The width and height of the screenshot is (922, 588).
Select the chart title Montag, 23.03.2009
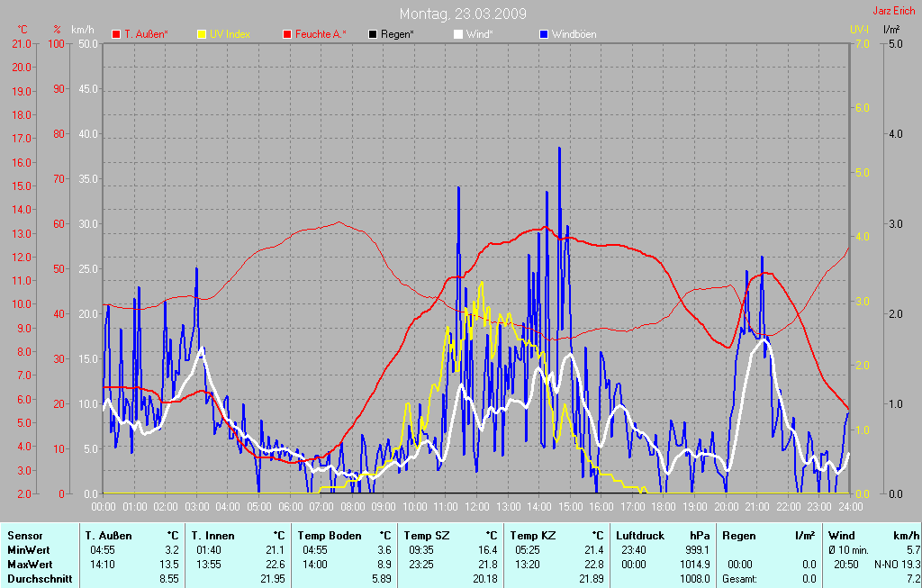pyautogui.click(x=463, y=14)
